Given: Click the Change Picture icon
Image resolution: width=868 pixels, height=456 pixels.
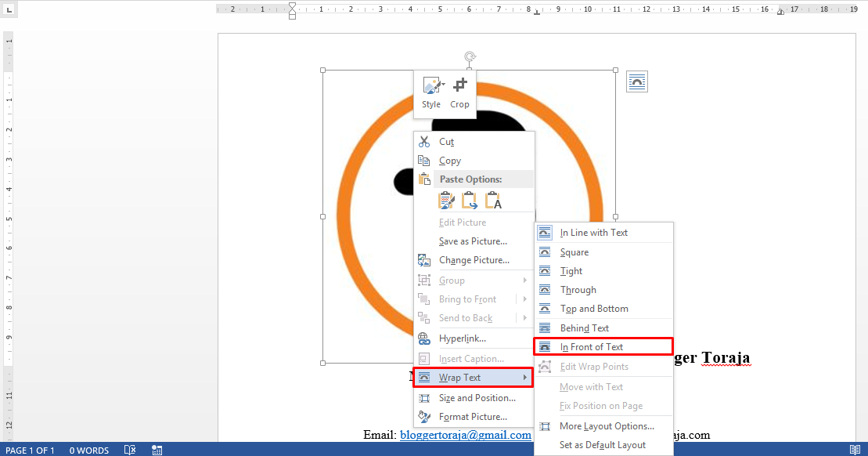Looking at the screenshot, I should pos(424,260).
